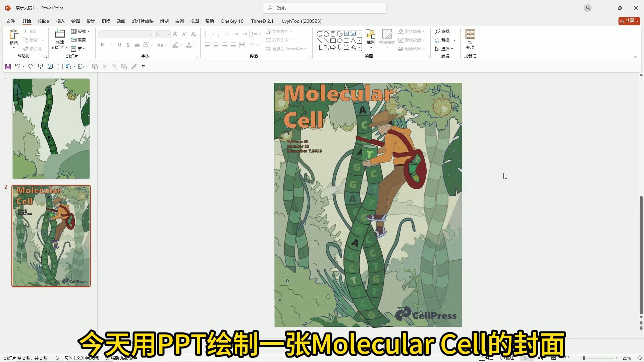Screen dimensions: 644x362
Task: Open the Add-ins (加载项) icon
Action: 470,39
